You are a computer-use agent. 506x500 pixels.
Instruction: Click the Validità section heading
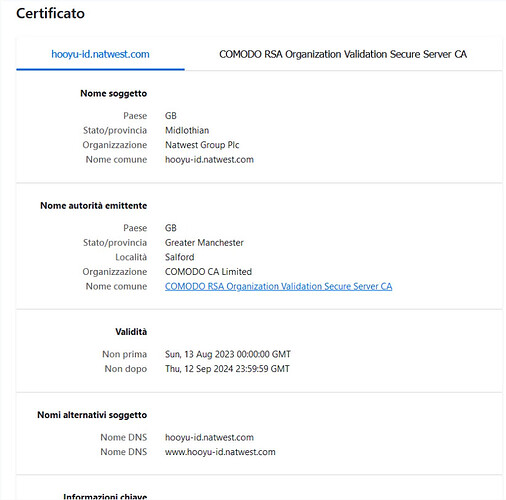tap(131, 332)
